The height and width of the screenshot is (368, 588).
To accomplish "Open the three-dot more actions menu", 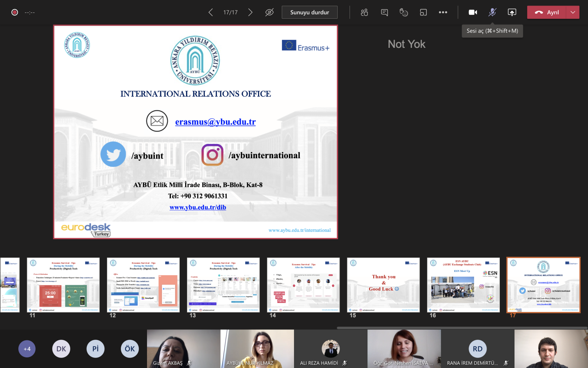I will [443, 13].
